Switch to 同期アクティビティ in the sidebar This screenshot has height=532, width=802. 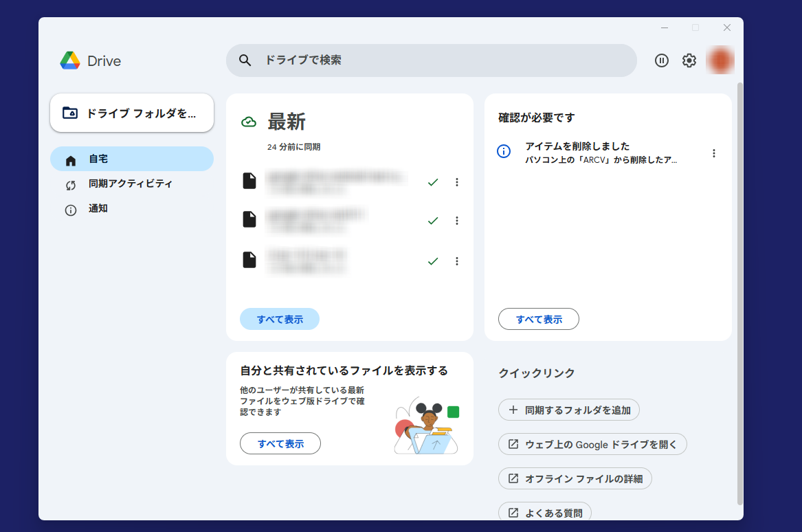pos(131,184)
